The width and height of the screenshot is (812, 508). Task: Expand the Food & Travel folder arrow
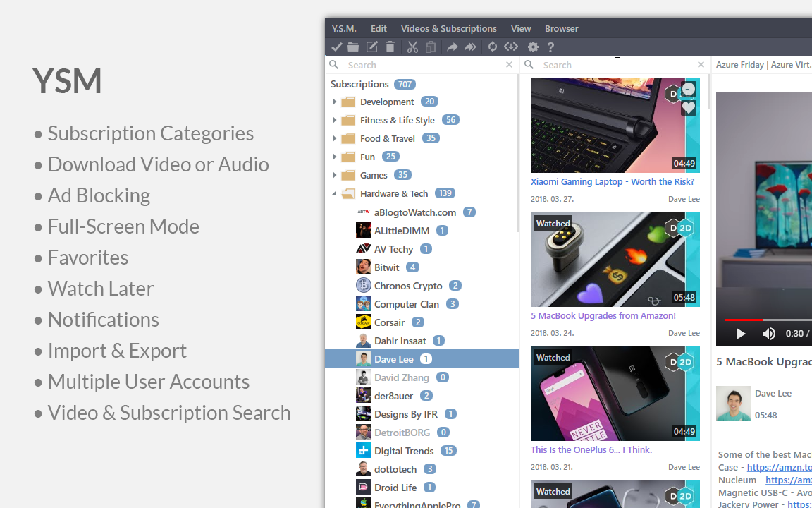(335, 138)
